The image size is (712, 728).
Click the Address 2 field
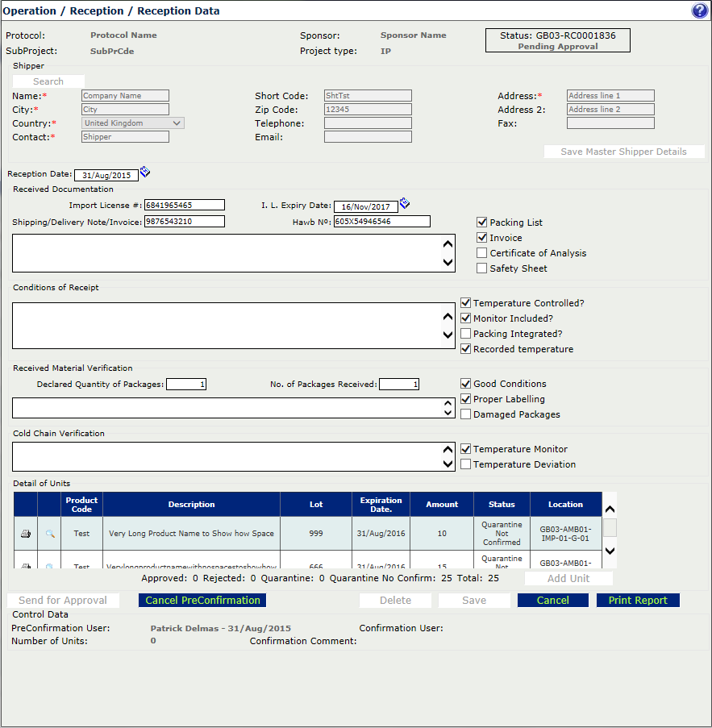[x=610, y=110]
